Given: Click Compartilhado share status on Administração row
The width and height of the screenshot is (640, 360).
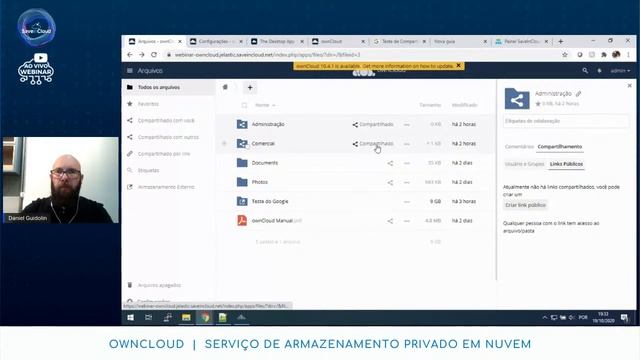Looking at the screenshot, I should pyautogui.click(x=373, y=124).
